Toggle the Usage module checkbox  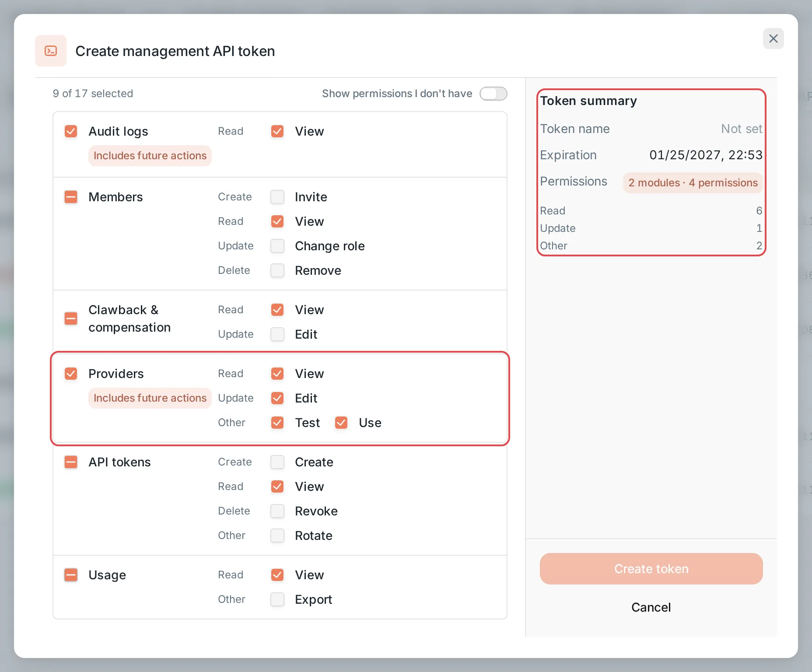coord(71,575)
